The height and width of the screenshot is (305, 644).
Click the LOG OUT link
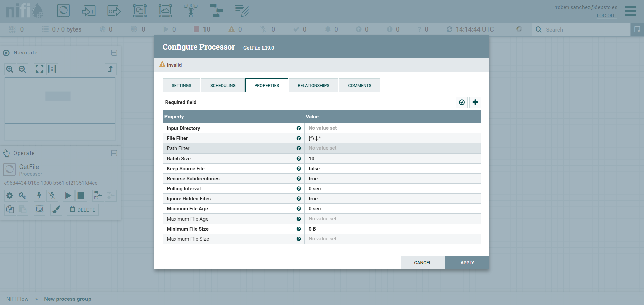(607, 16)
